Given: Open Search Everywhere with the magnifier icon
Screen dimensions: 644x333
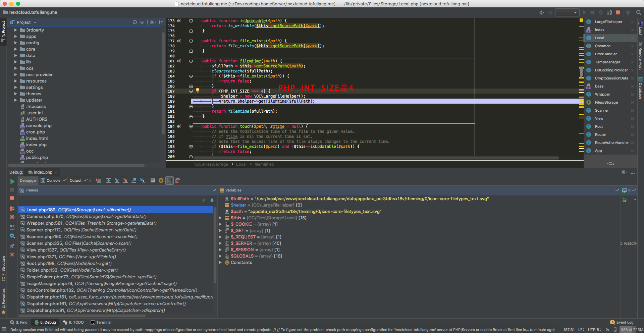Looking at the screenshot, I should 639,12.
